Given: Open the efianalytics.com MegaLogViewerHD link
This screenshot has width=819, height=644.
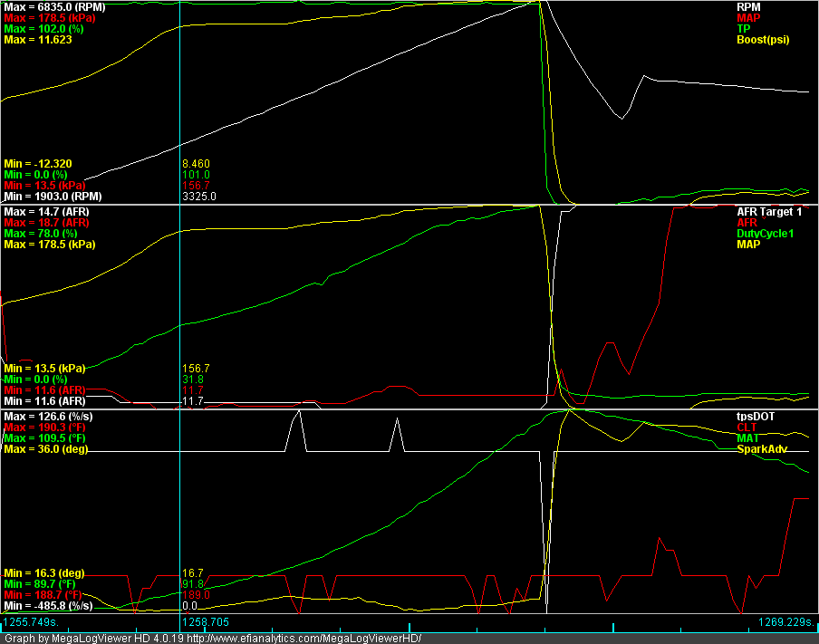Looking at the screenshot, I should [304, 638].
